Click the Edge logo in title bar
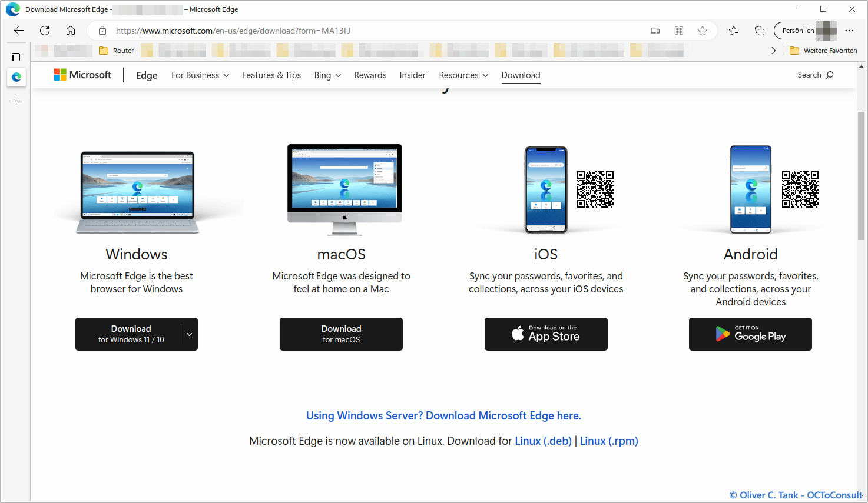The height and width of the screenshot is (503, 868). coord(13,9)
